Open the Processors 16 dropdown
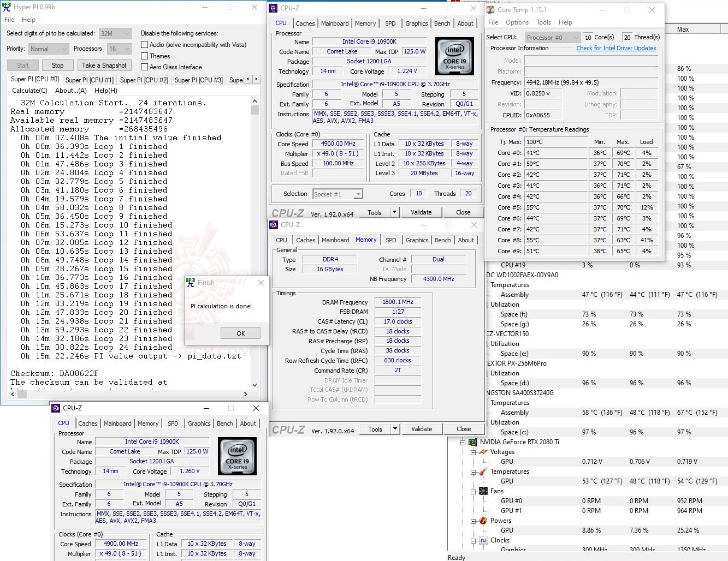The height and width of the screenshot is (561, 728). [119, 49]
